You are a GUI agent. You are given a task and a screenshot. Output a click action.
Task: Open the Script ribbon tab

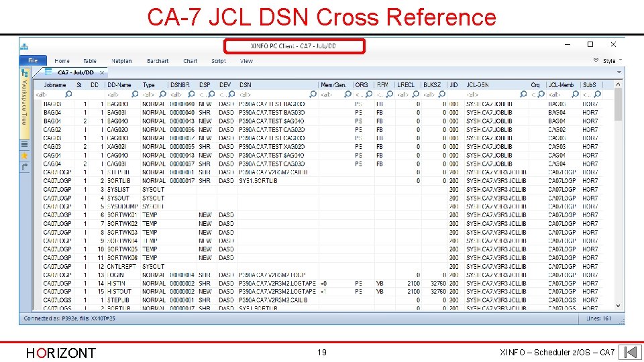click(219, 61)
